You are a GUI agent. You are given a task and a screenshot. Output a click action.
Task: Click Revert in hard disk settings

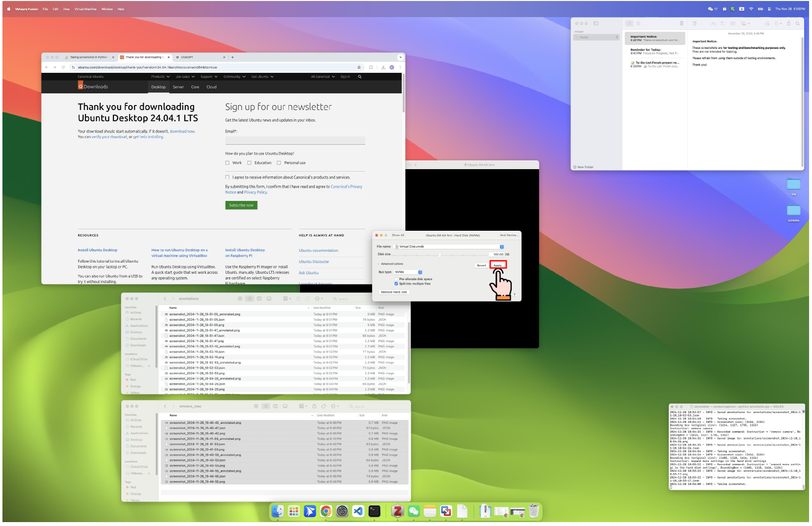(482, 265)
